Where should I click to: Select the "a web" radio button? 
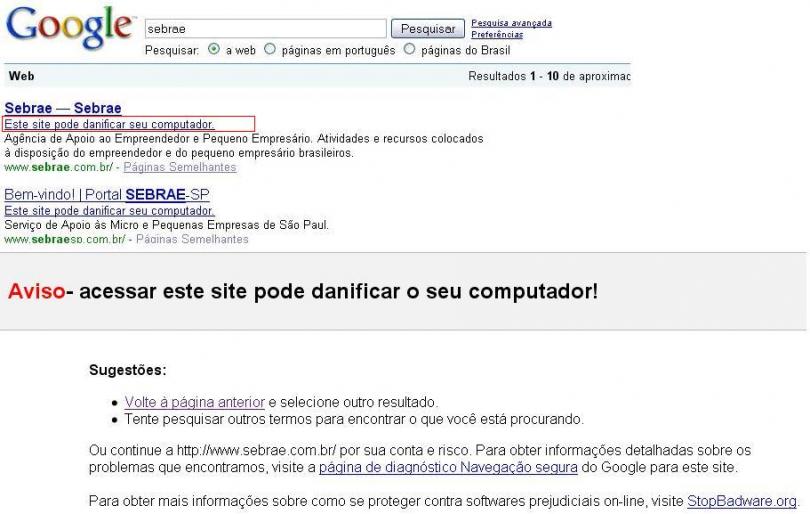pos(213,50)
